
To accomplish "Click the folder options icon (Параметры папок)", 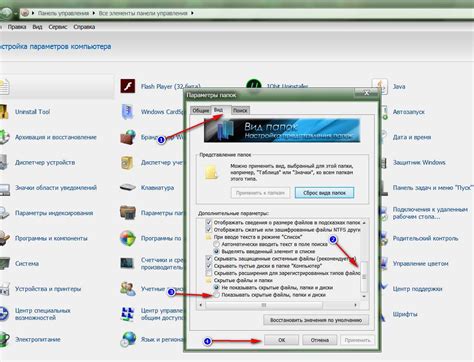I will pos(128,213).
